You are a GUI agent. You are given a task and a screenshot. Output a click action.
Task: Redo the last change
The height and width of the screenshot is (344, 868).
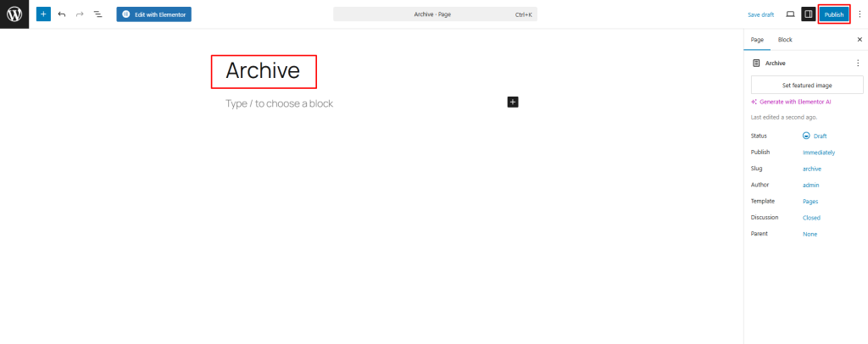tap(80, 14)
